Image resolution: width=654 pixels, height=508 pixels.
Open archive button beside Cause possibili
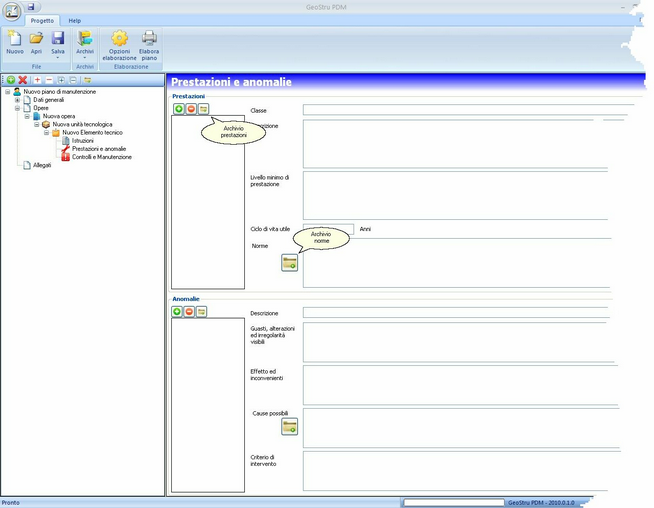point(289,426)
